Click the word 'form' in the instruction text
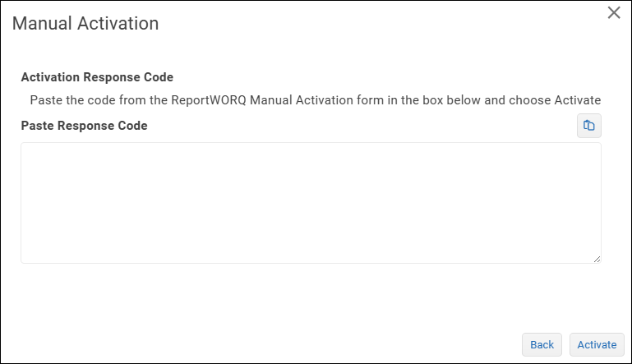Image resolution: width=632 pixels, height=364 pixels. click(370, 100)
